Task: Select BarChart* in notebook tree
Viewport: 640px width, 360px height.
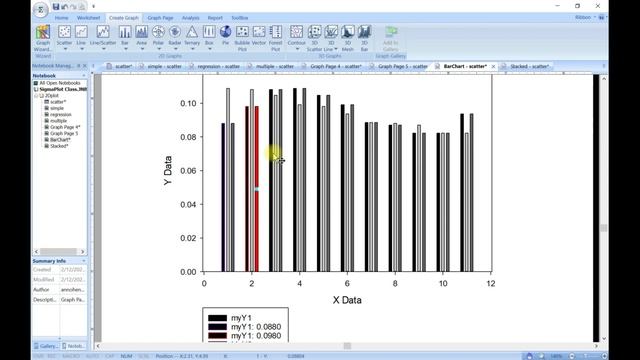Action: [x=60, y=140]
